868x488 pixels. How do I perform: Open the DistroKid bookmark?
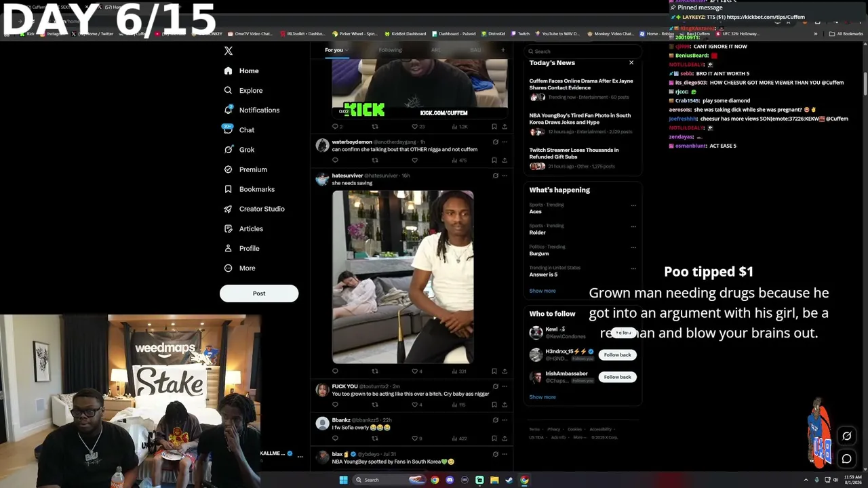click(x=493, y=34)
